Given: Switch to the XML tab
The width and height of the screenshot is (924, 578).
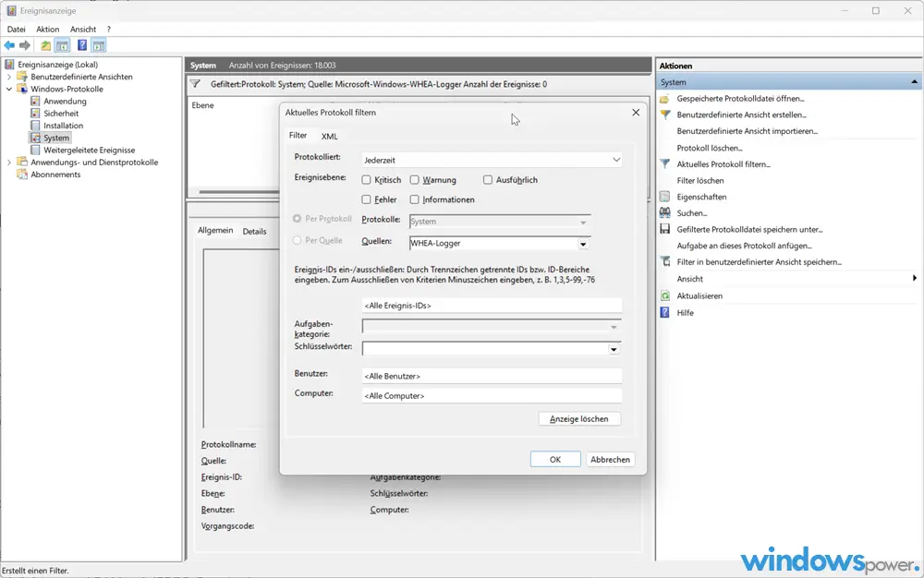Looking at the screenshot, I should (x=330, y=137).
